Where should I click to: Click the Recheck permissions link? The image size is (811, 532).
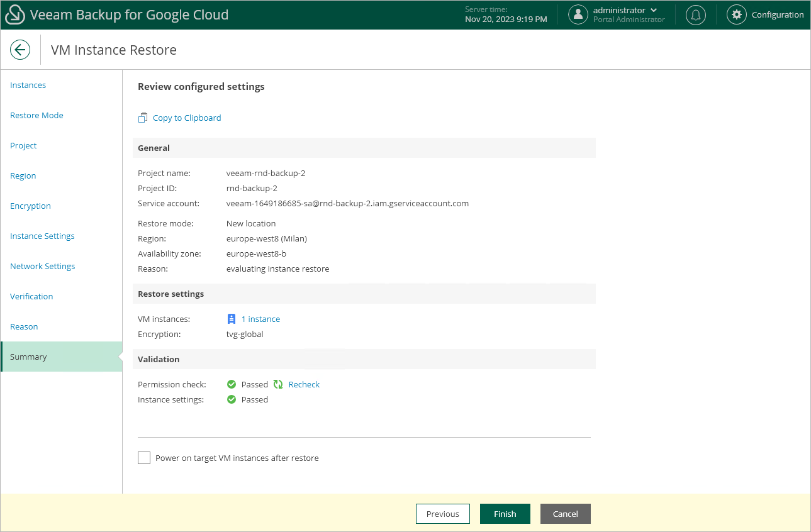[x=304, y=384]
